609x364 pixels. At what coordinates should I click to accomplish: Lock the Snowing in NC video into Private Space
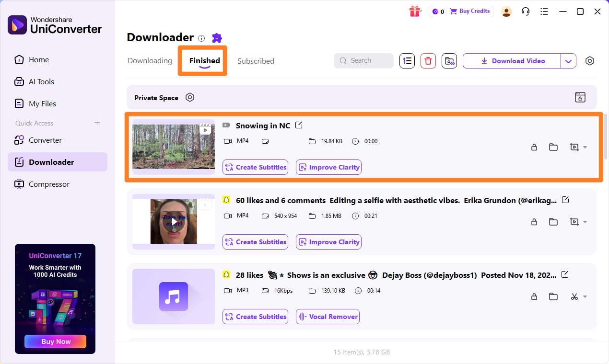534,147
